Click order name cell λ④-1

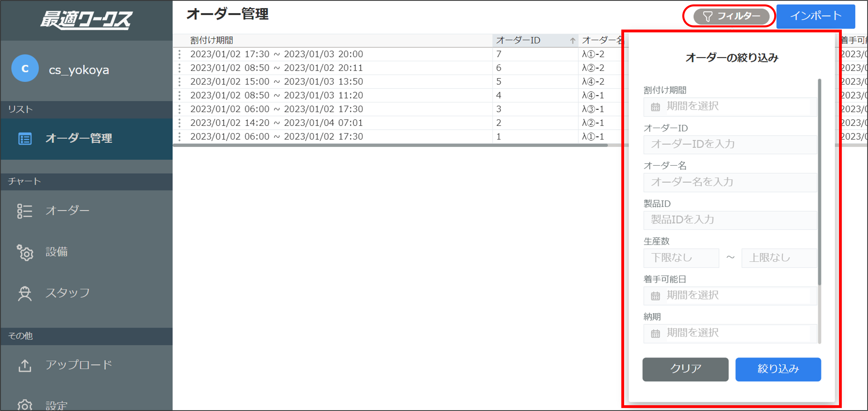593,96
